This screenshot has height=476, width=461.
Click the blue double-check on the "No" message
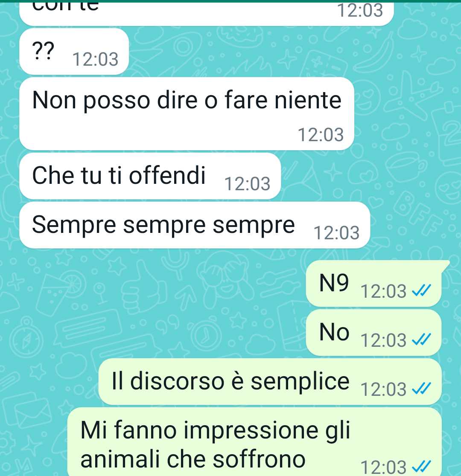pos(421,340)
